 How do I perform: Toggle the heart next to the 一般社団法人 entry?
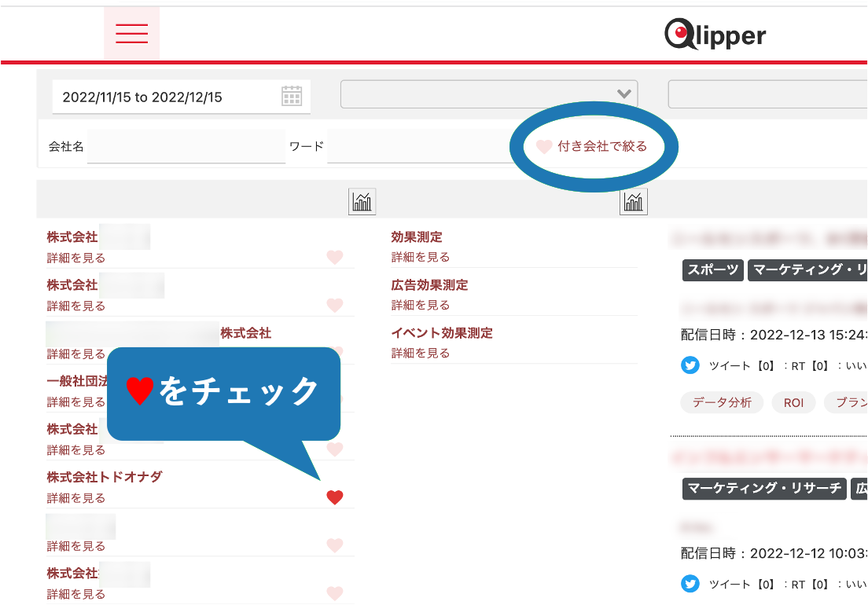click(x=335, y=401)
